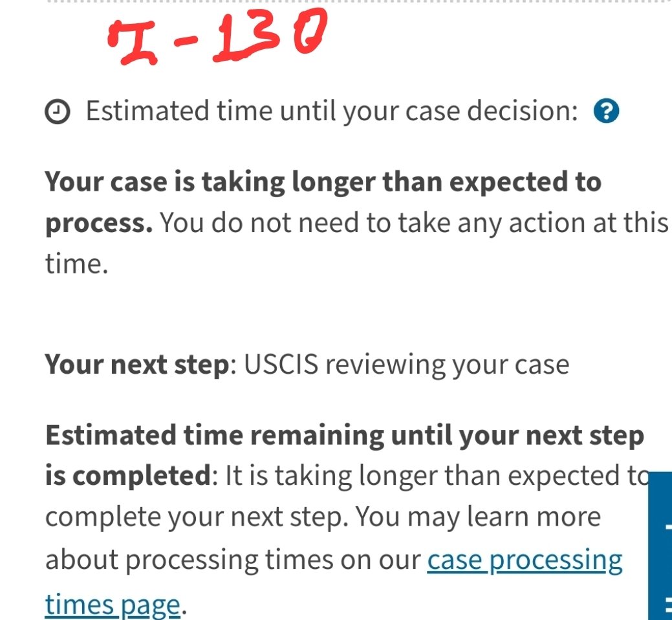Click 'USCIS reviewing your case' status text
The width and height of the screenshot is (672, 620).
tap(406, 365)
